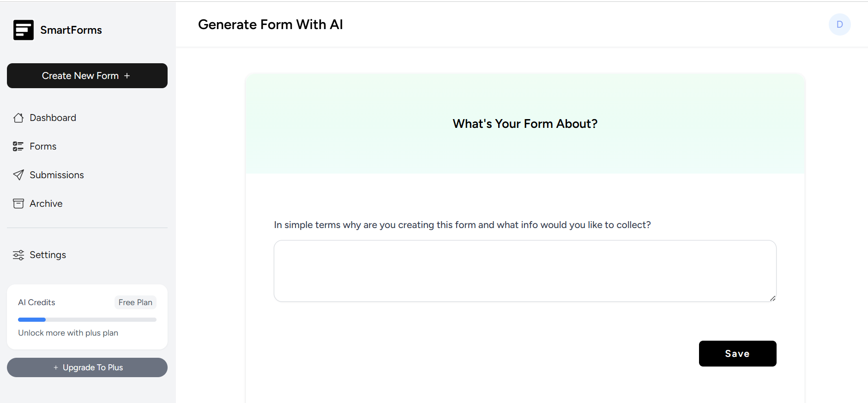The width and height of the screenshot is (868, 403).
Task: Open the Forms navigation entry
Action: [42, 146]
